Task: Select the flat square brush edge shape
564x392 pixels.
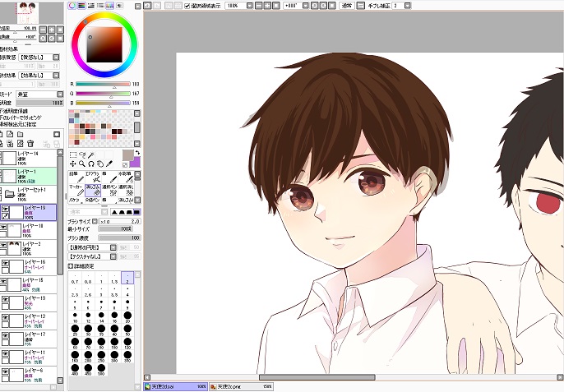Action: pos(136,212)
